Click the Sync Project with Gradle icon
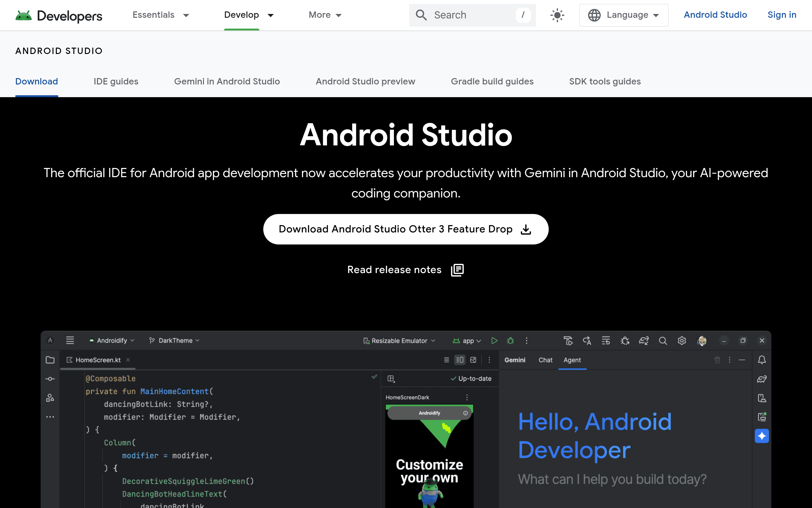 click(x=644, y=341)
